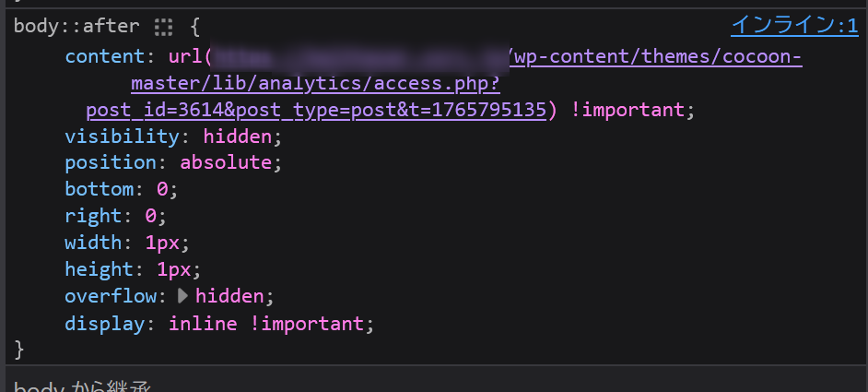Viewport: 868px width, 392px height.
Task: Edit the visibility property name
Action: [x=121, y=137]
